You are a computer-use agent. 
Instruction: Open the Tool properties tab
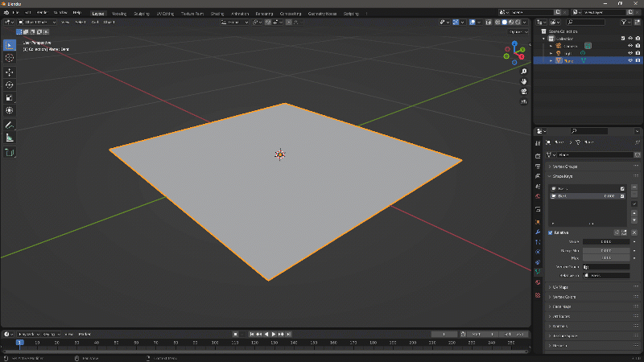point(538,143)
